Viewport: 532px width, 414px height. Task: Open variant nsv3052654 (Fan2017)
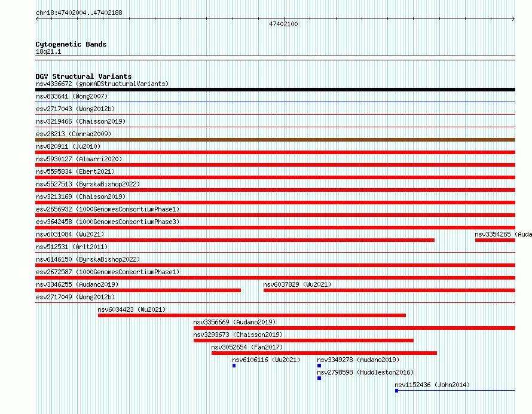pyautogui.click(x=247, y=347)
